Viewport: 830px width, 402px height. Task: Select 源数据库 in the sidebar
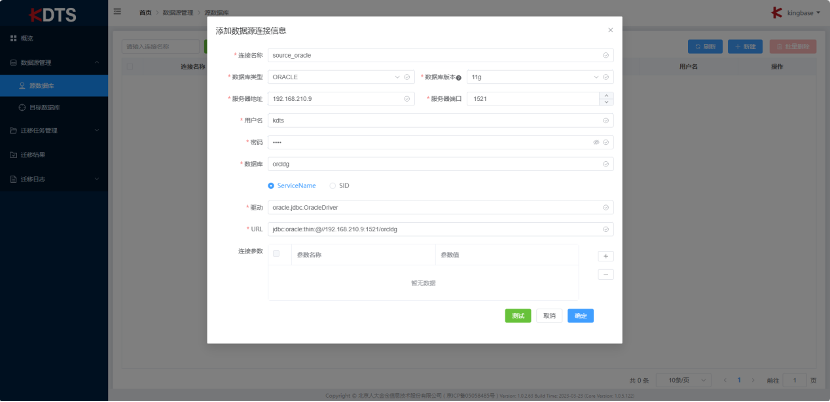(x=53, y=85)
